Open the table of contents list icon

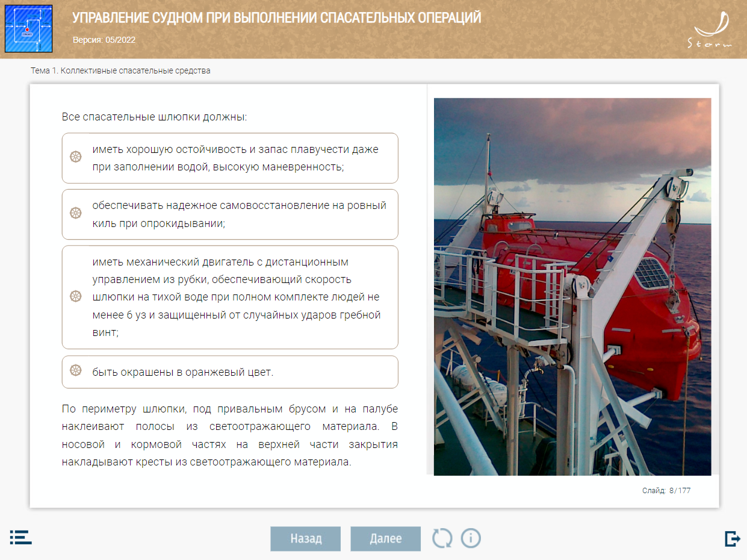click(x=20, y=537)
